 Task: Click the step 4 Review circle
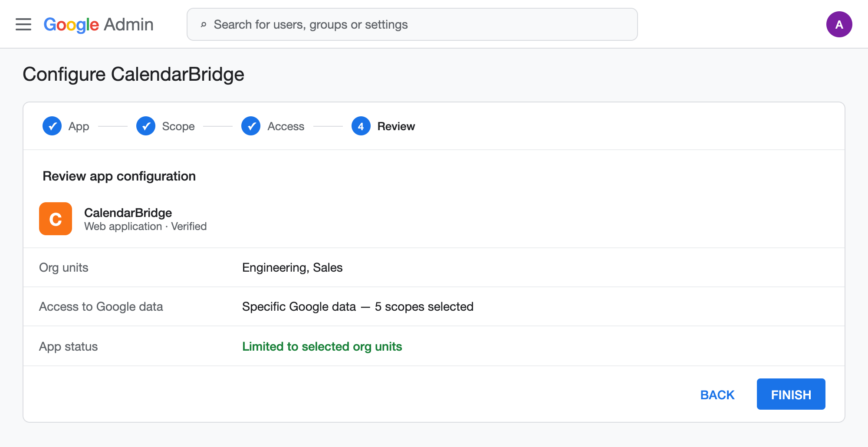(361, 126)
